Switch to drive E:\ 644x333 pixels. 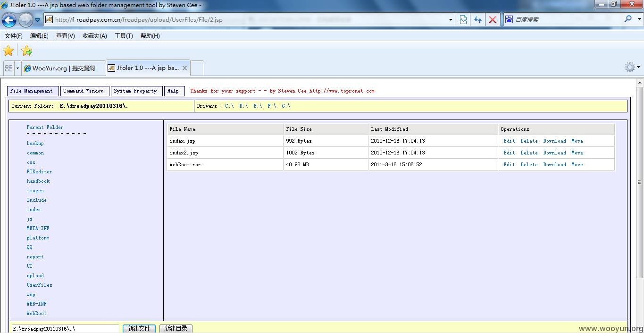pyautogui.click(x=258, y=106)
